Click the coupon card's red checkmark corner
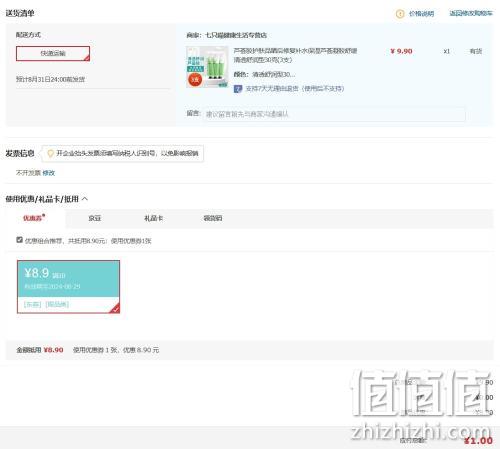Image resolution: width=500 pixels, height=449 pixels. (115, 309)
